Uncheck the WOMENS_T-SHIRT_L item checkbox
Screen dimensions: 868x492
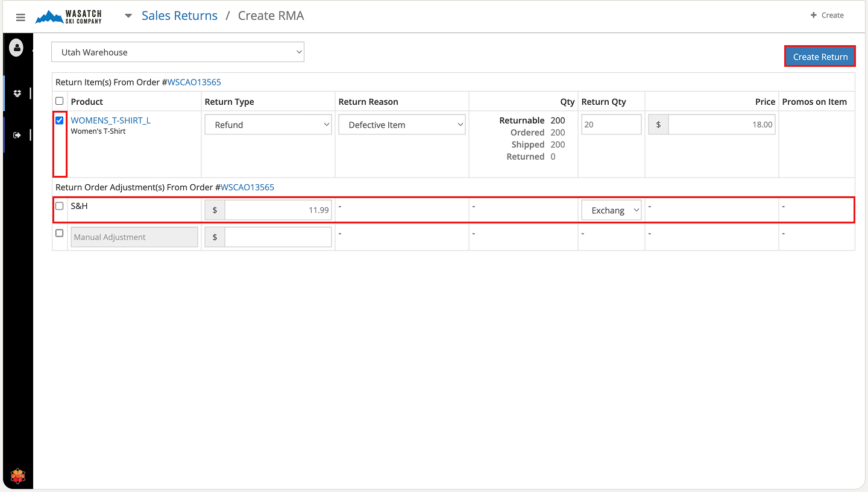pos(60,120)
